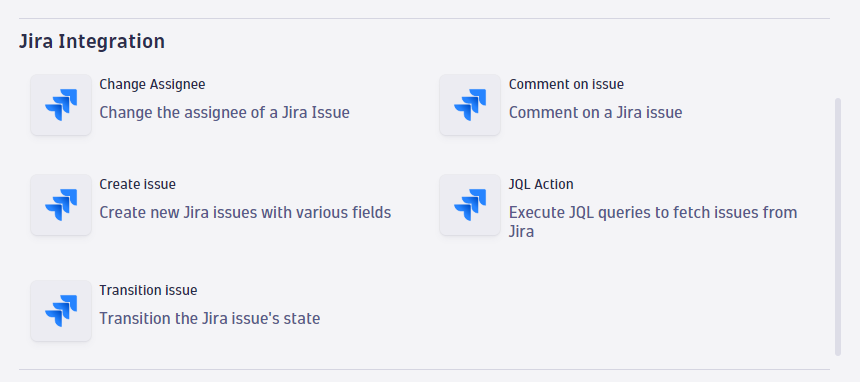
Task: Click the divider line above Jira Integration heading
Action: click(424, 19)
